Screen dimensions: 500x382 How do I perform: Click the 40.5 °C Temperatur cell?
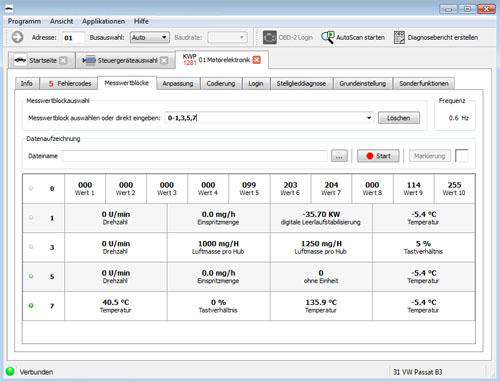tap(116, 306)
